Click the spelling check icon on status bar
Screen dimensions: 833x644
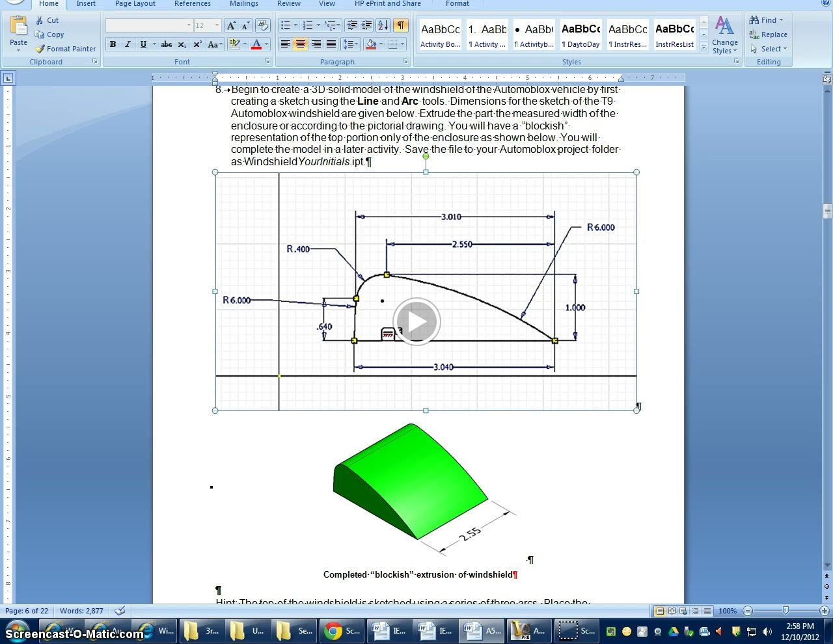[x=119, y=611]
